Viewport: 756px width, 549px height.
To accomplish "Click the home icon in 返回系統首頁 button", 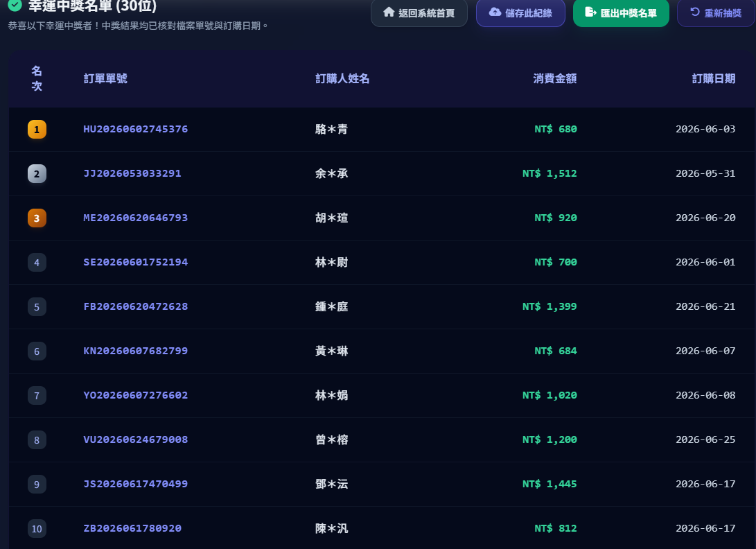I will [x=389, y=12].
